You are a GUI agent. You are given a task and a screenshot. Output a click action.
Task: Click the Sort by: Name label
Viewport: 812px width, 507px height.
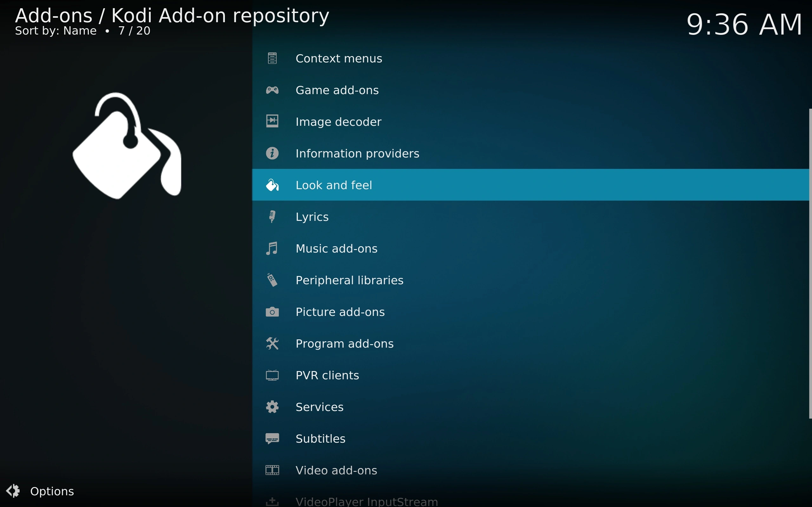(56, 31)
